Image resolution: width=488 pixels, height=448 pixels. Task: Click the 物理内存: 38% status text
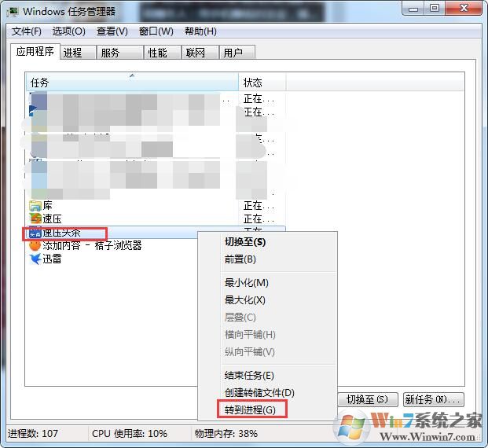(226, 434)
